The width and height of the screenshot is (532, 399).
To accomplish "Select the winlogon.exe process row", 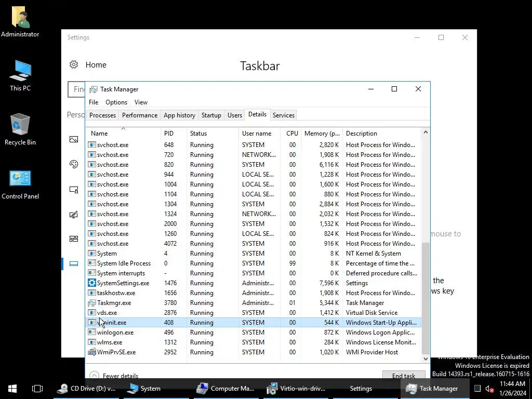I will (x=254, y=332).
